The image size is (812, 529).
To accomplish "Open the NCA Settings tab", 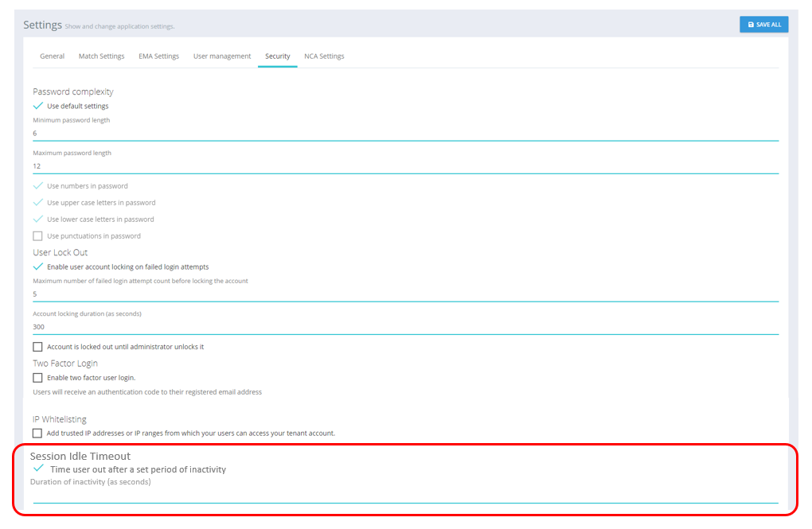I will [x=324, y=56].
